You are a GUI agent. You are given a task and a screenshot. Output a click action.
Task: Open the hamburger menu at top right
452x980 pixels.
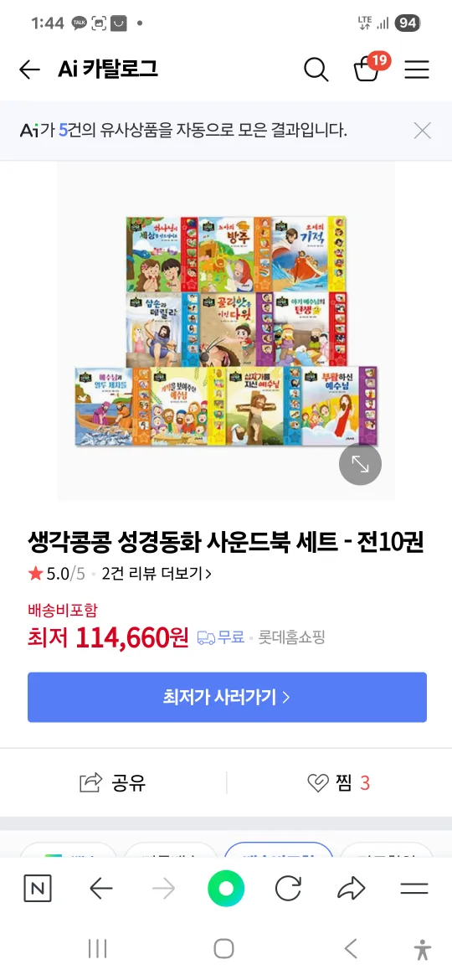pyautogui.click(x=416, y=70)
